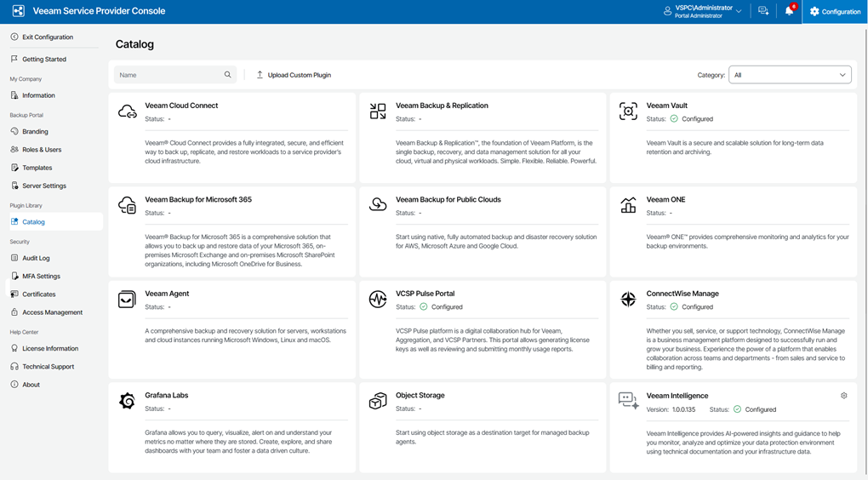Click Upload Custom Plugin
Image resolution: width=868 pixels, height=480 pixels.
[x=294, y=75]
